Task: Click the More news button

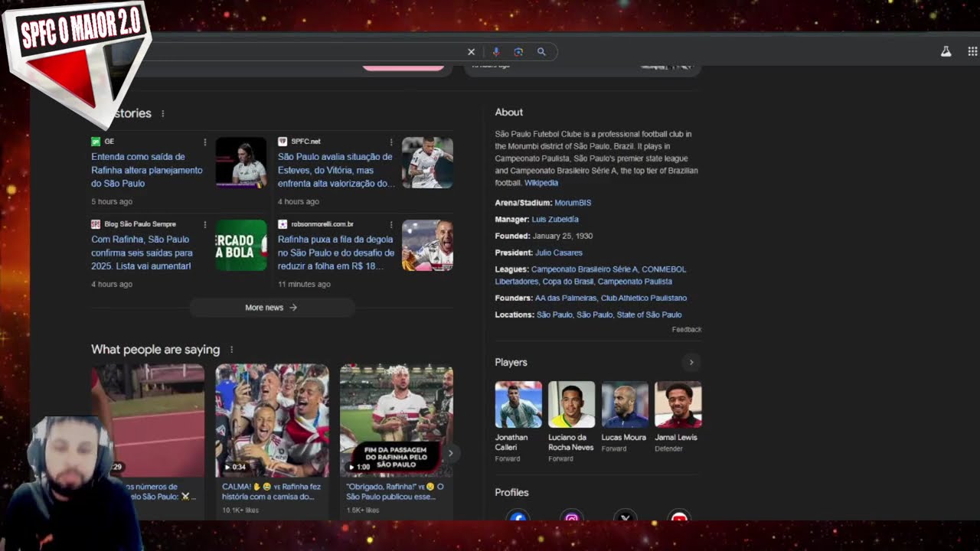Action: [271, 308]
